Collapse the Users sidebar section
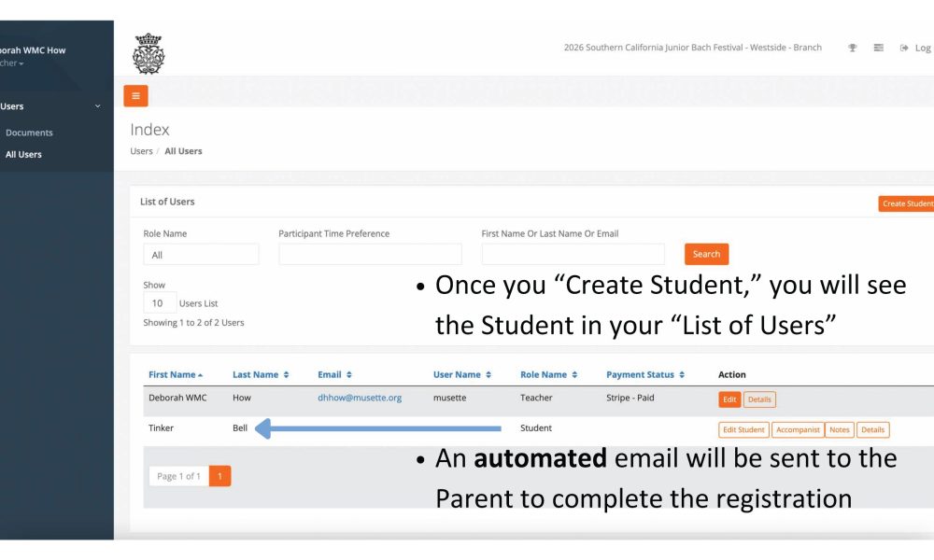934x560 pixels. click(97, 106)
